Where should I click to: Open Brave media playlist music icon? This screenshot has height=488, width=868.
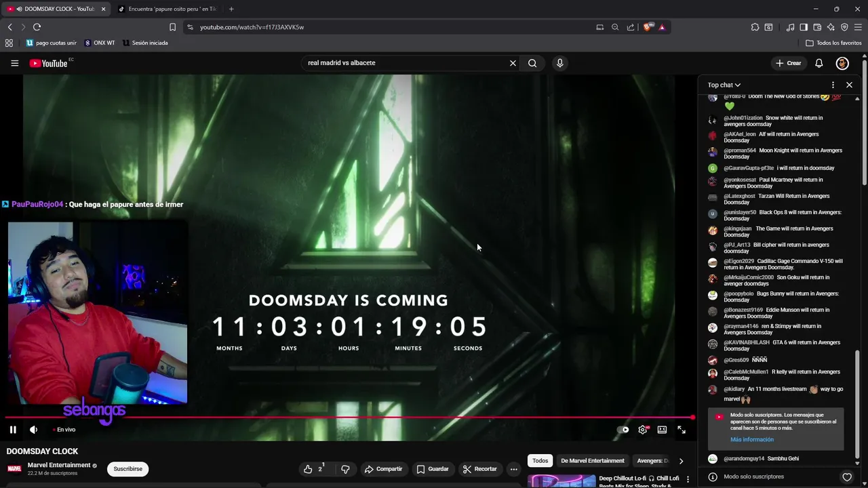coord(790,27)
